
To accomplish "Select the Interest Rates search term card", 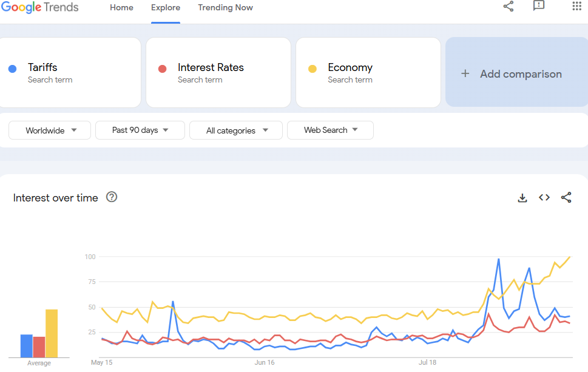I will click(218, 72).
